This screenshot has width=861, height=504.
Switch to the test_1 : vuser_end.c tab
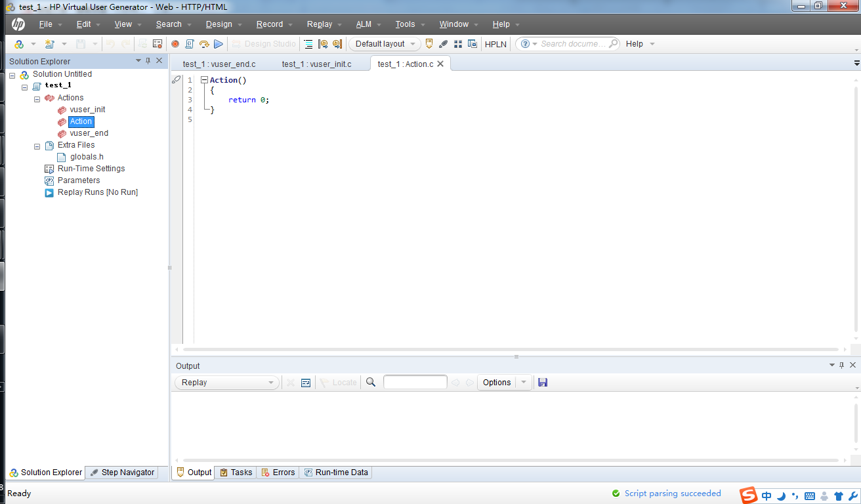pyautogui.click(x=219, y=64)
